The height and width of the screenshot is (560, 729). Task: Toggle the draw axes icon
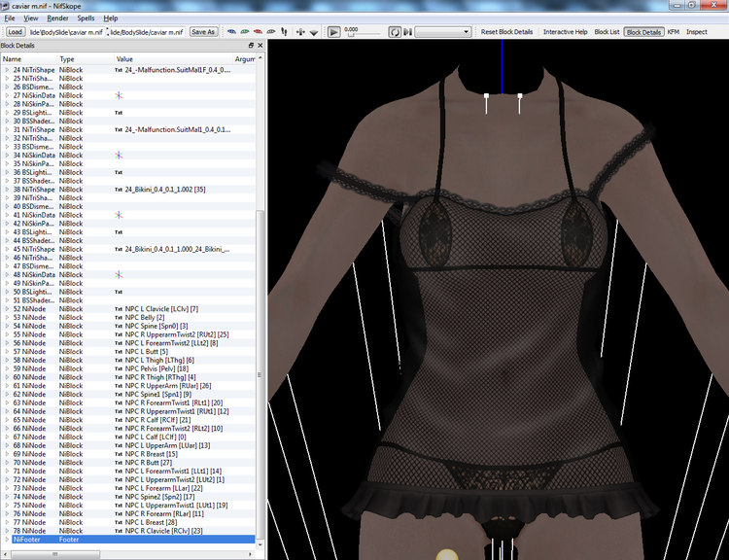300,32
